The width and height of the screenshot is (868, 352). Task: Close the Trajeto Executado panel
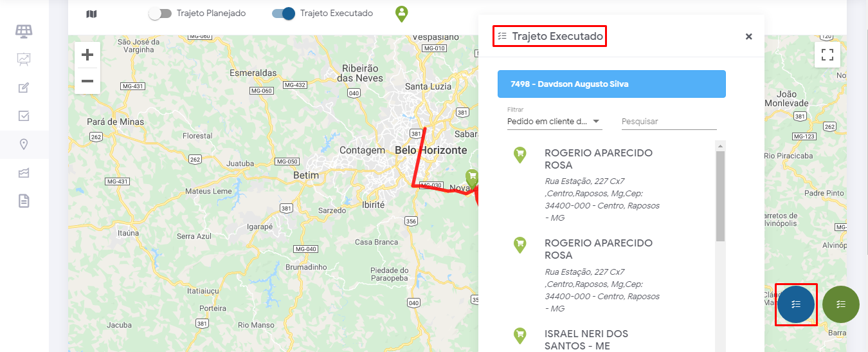pos(748,37)
